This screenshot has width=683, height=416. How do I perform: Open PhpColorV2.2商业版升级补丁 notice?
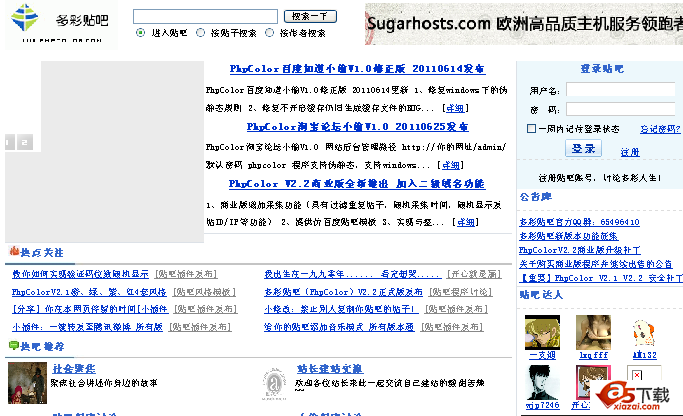(x=579, y=250)
